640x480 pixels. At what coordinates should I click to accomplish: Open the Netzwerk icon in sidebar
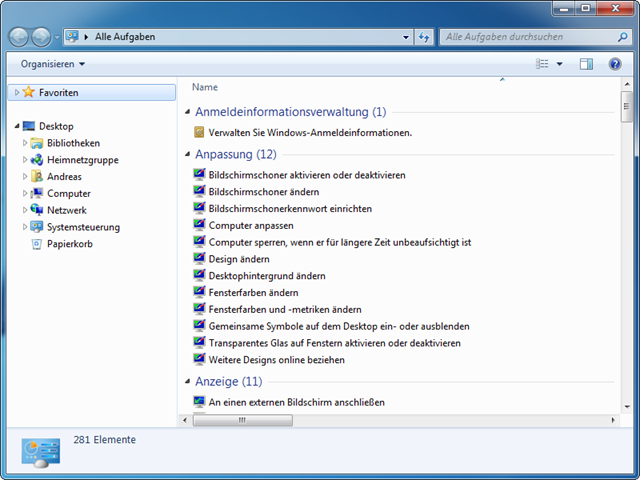(x=37, y=210)
